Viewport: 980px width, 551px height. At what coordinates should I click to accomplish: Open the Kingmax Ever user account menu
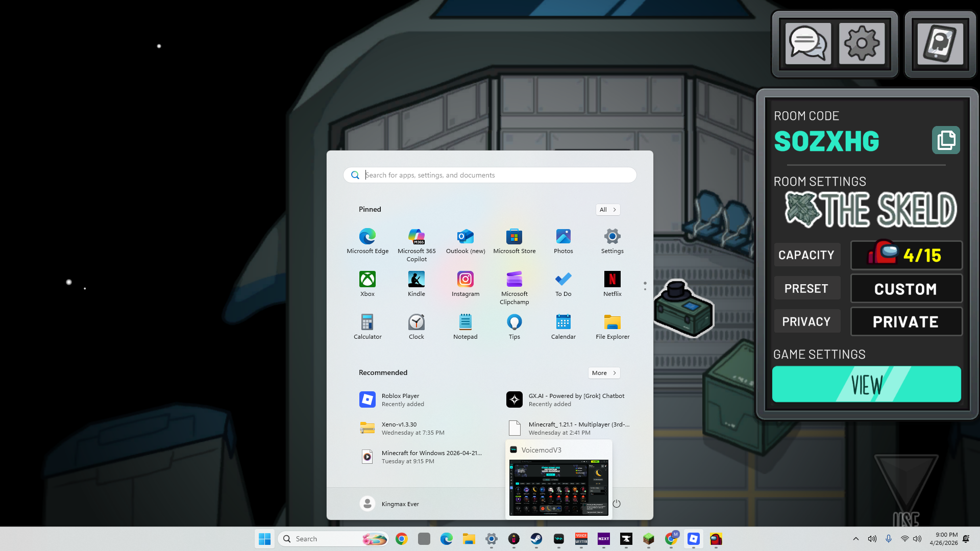(x=389, y=504)
